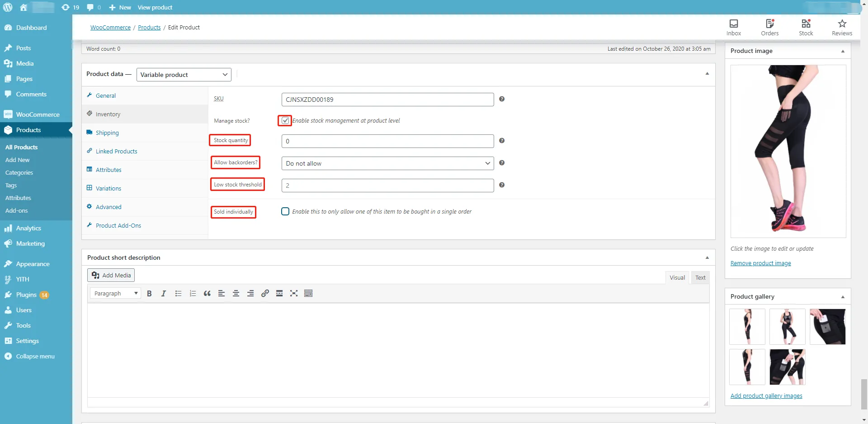Collapse the Product gallery panel
The image size is (868, 424).
point(843,297)
